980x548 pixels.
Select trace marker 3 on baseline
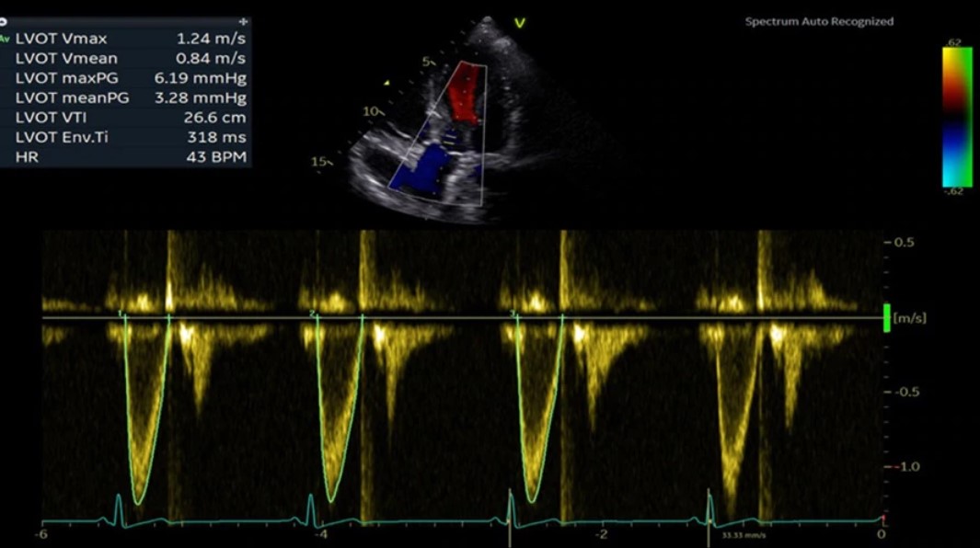coord(513,314)
